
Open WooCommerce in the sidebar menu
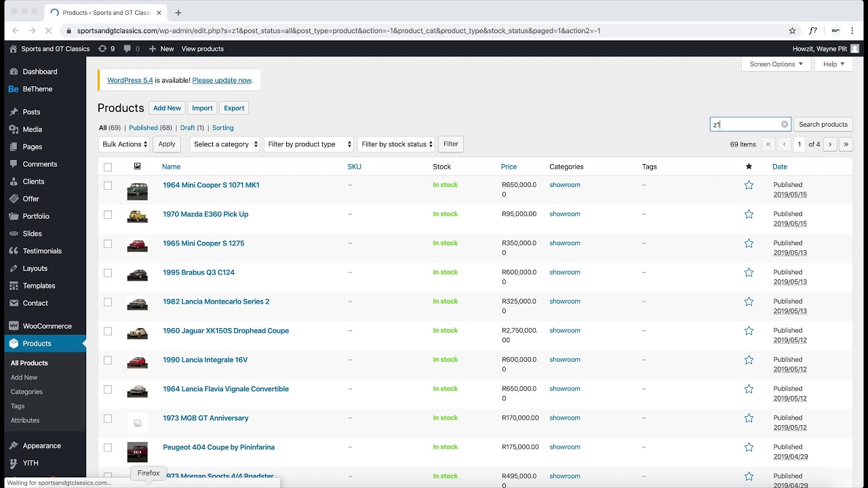pos(47,326)
